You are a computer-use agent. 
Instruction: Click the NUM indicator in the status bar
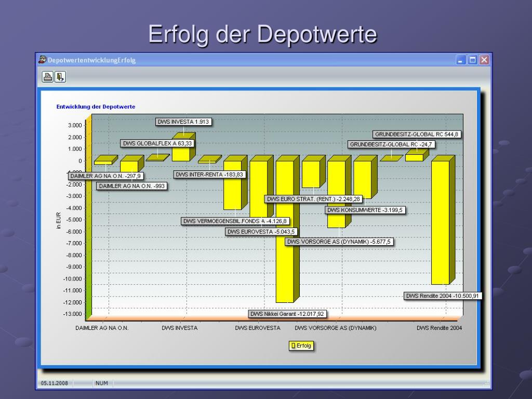pos(102,383)
